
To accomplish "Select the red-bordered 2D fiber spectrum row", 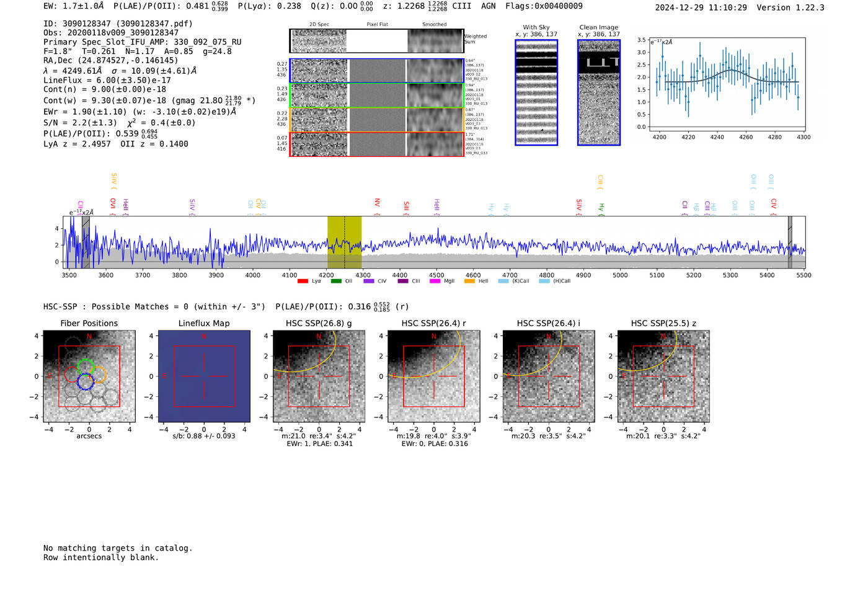I will tap(376, 144).
